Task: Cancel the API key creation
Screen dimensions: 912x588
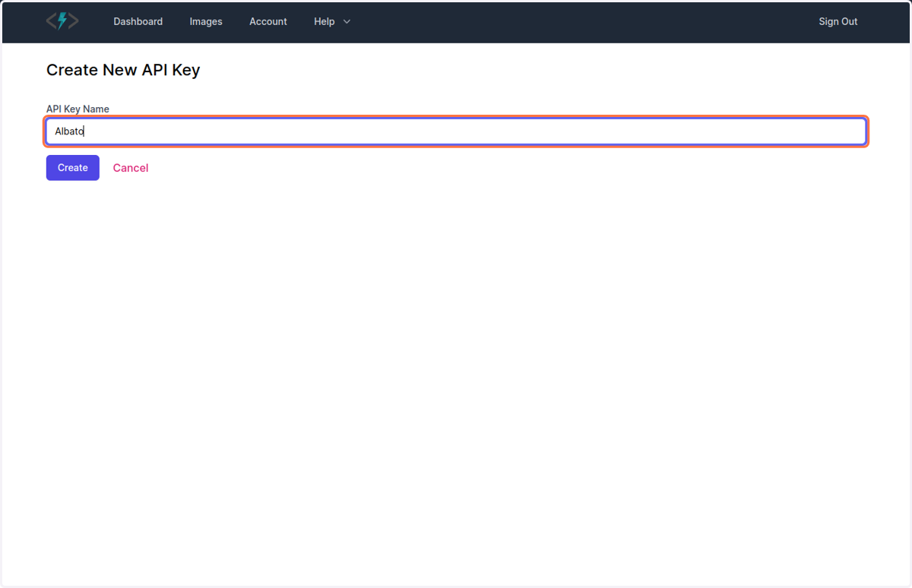Action: (131, 168)
